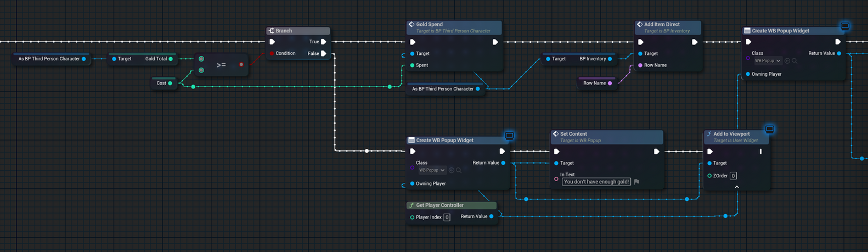The width and height of the screenshot is (868, 252).
Task: Click the Target pin on Gold Spend
Action: 412,54
